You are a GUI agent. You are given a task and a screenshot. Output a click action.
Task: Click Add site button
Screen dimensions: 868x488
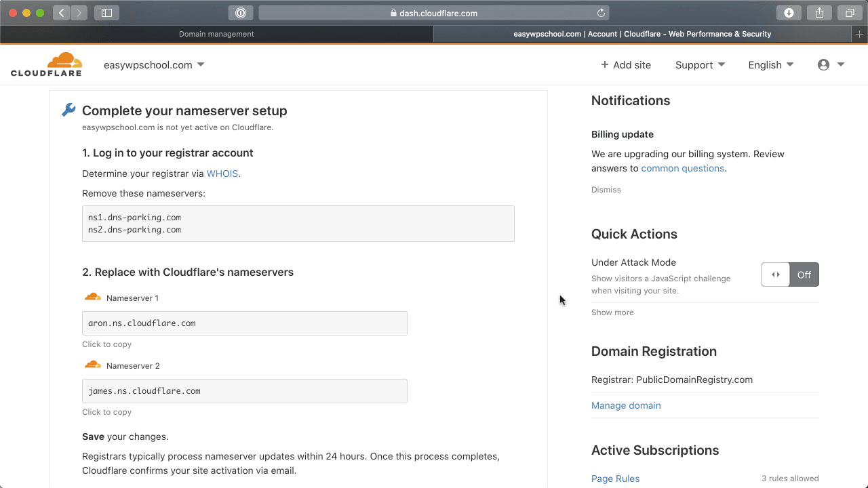625,65
